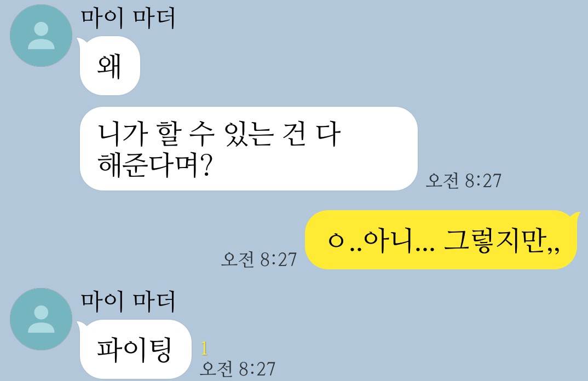Click the 오전 8:27 timestamp under the unread 1
This screenshot has width=588, height=381.
(238, 368)
